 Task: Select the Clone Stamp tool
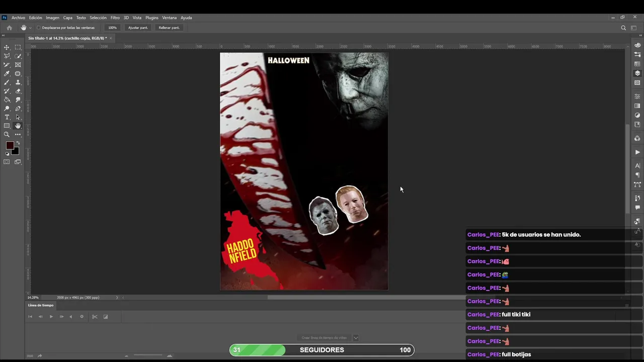[18, 82]
